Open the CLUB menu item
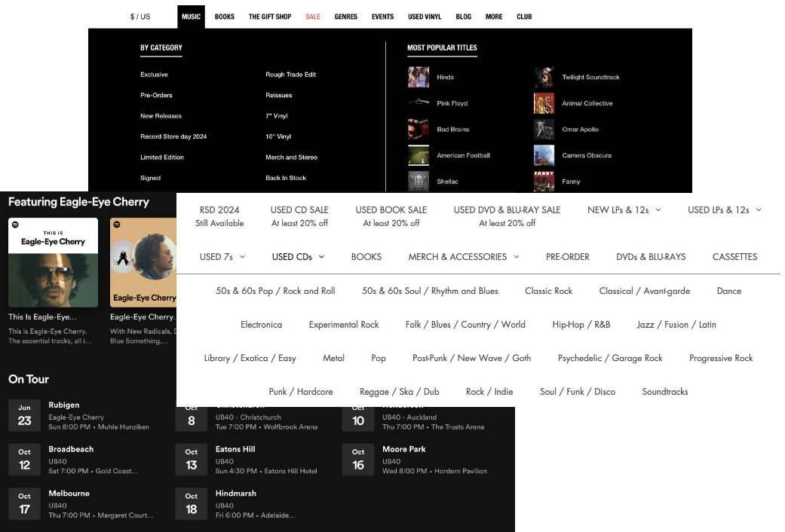Viewport: 785px width, 532px height. (x=524, y=17)
